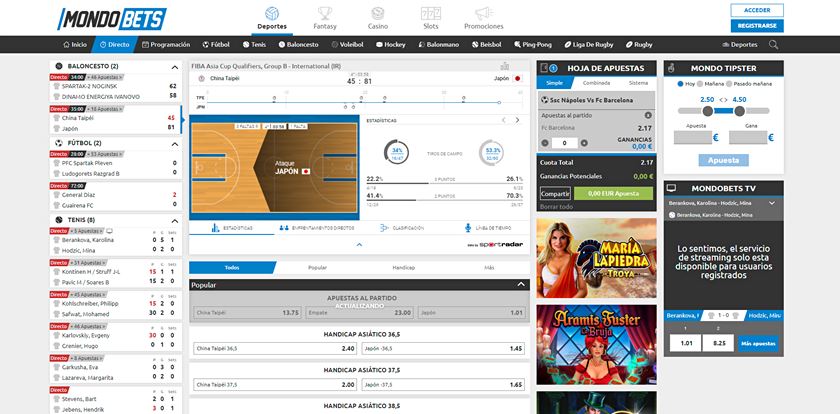Collapse the match tracker with up chevron
The width and height of the screenshot is (840, 414).
pyautogui.click(x=359, y=245)
